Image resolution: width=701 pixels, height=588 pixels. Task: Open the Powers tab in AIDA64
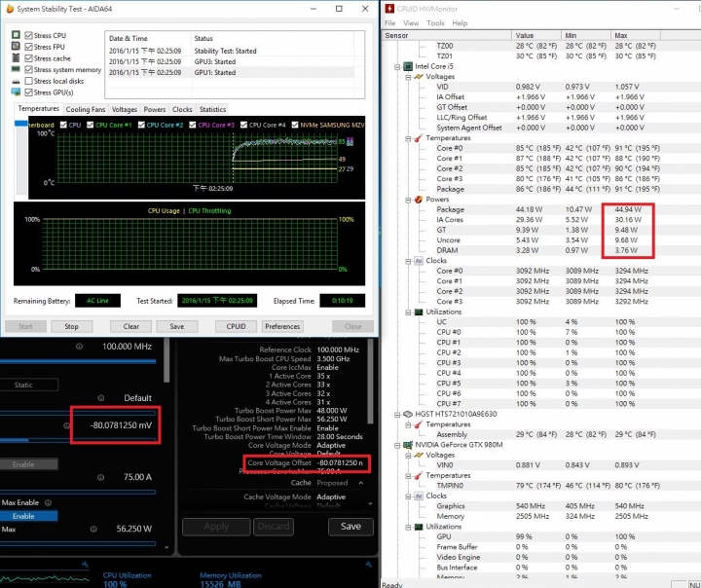(x=155, y=109)
